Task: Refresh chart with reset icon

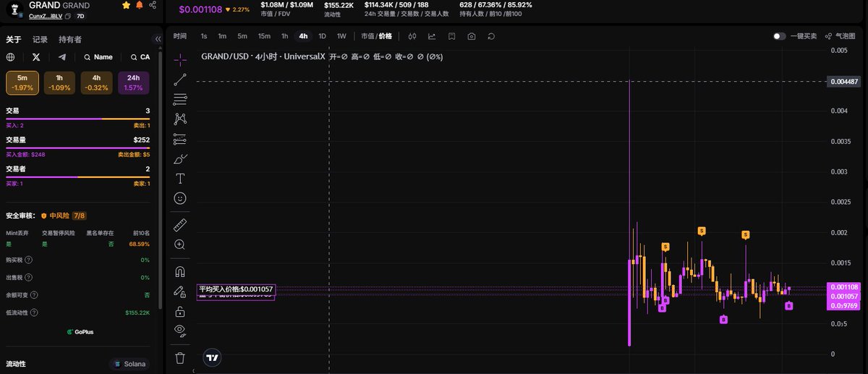Action: pyautogui.click(x=491, y=36)
